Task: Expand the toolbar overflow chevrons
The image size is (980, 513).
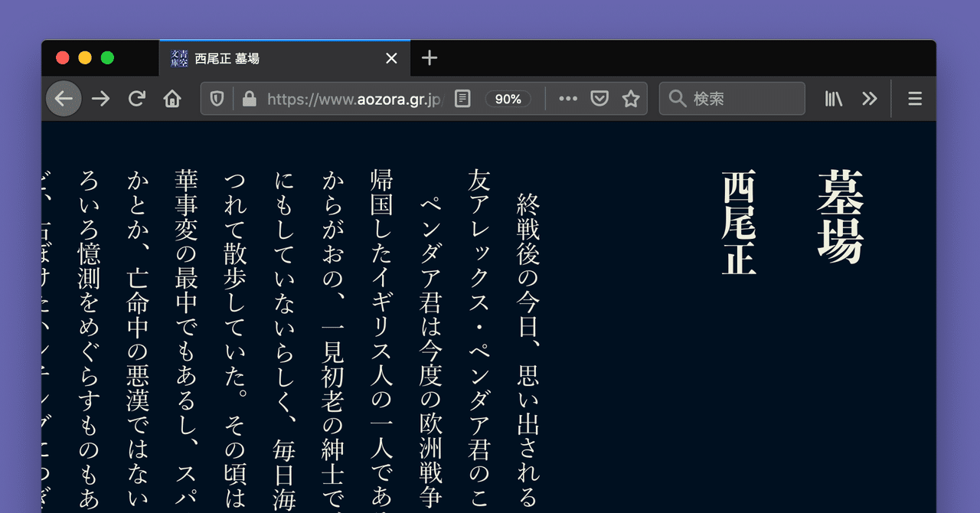Action: coord(869,99)
